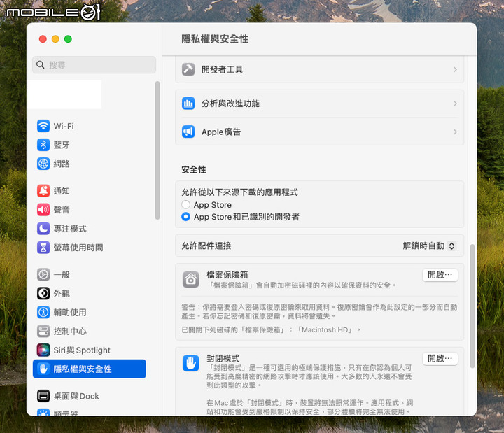Expand the 開發者工具 row chevron
This screenshot has width=504, height=433.
(455, 69)
